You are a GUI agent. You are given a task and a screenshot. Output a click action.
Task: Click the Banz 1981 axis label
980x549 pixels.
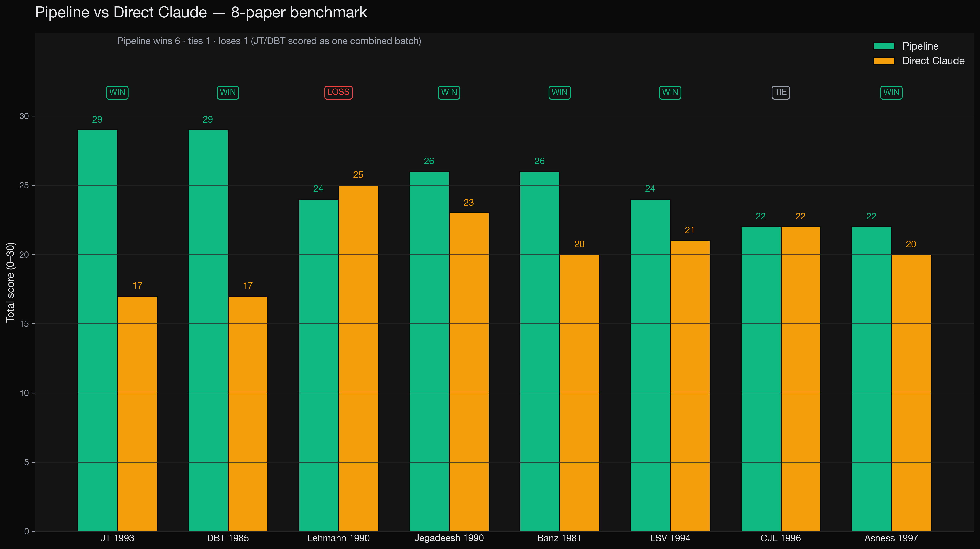[559, 538]
